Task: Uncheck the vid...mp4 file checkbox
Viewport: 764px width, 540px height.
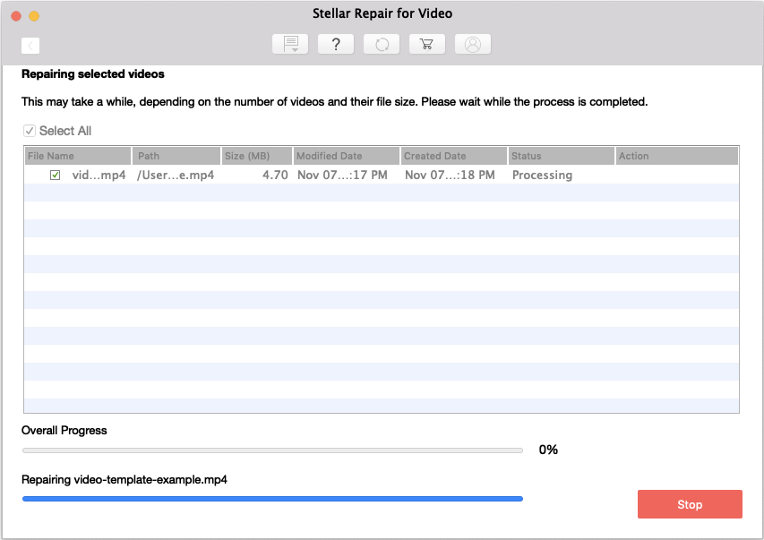Action: (x=55, y=175)
